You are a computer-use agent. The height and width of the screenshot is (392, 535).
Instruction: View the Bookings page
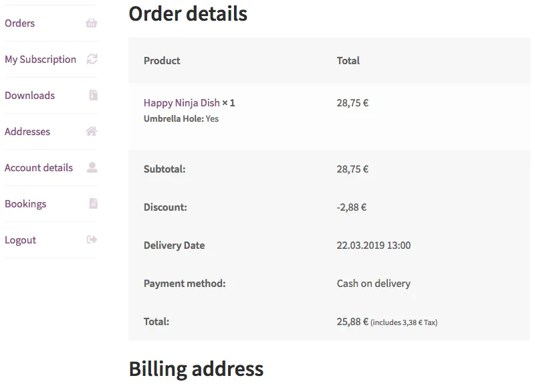[x=25, y=204]
